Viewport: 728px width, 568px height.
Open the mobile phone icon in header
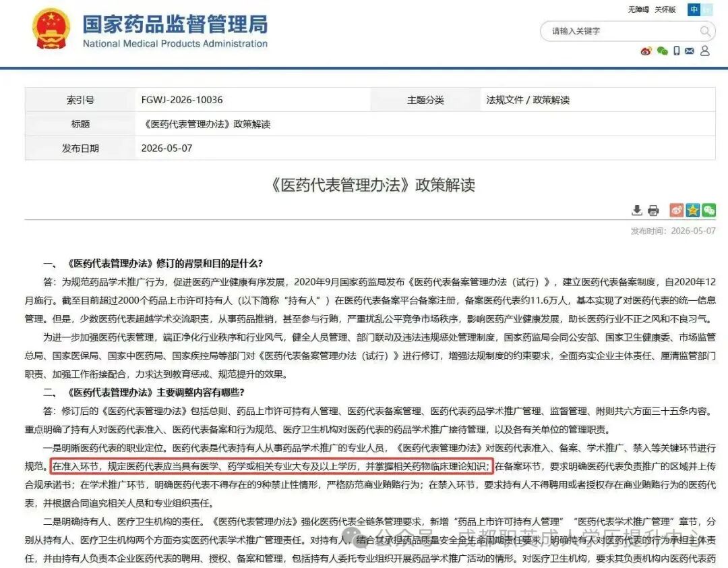[677, 51]
